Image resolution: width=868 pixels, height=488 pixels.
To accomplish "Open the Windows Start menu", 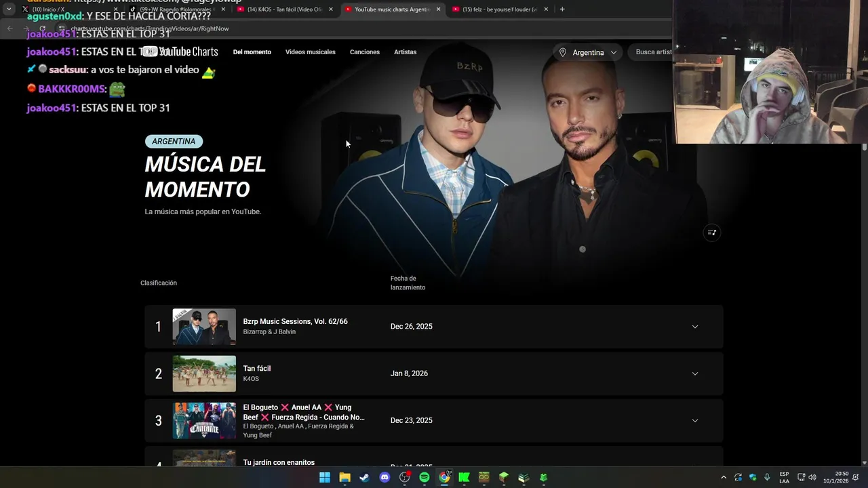I will [x=325, y=477].
